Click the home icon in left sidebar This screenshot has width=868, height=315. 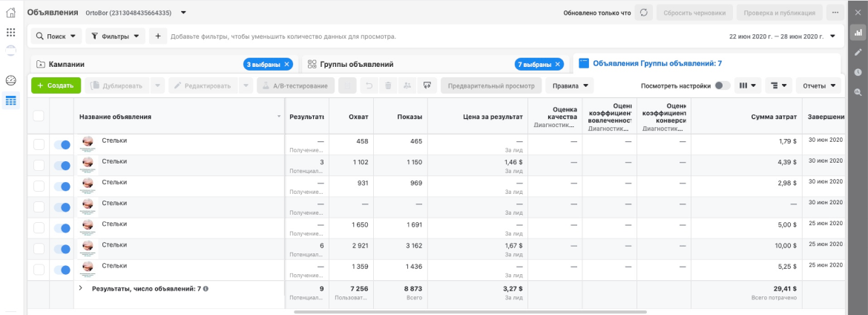point(10,13)
